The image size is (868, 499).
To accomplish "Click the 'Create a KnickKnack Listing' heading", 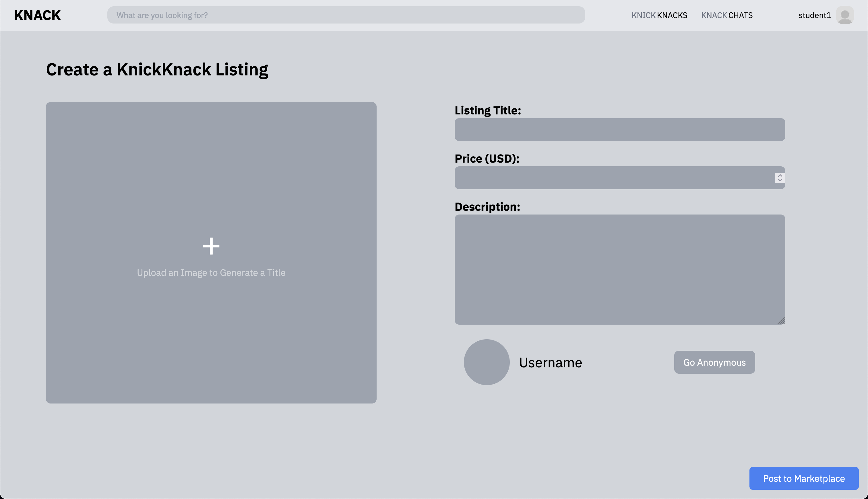I will coord(157,70).
